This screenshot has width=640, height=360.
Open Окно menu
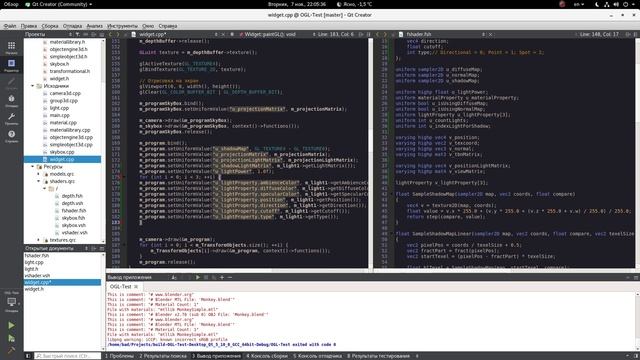pos(148,26)
